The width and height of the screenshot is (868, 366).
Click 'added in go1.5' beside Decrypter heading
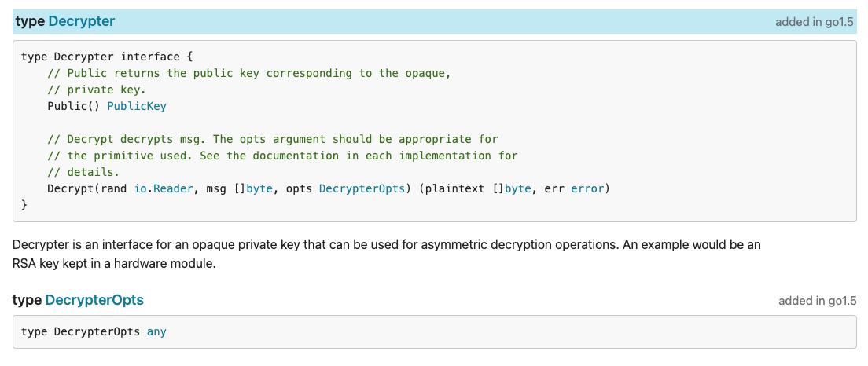point(815,22)
